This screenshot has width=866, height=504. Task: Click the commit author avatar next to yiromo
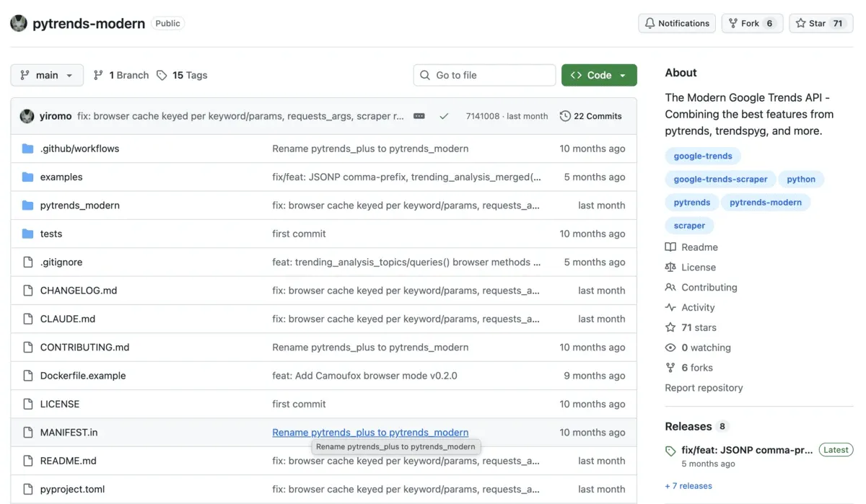(27, 116)
